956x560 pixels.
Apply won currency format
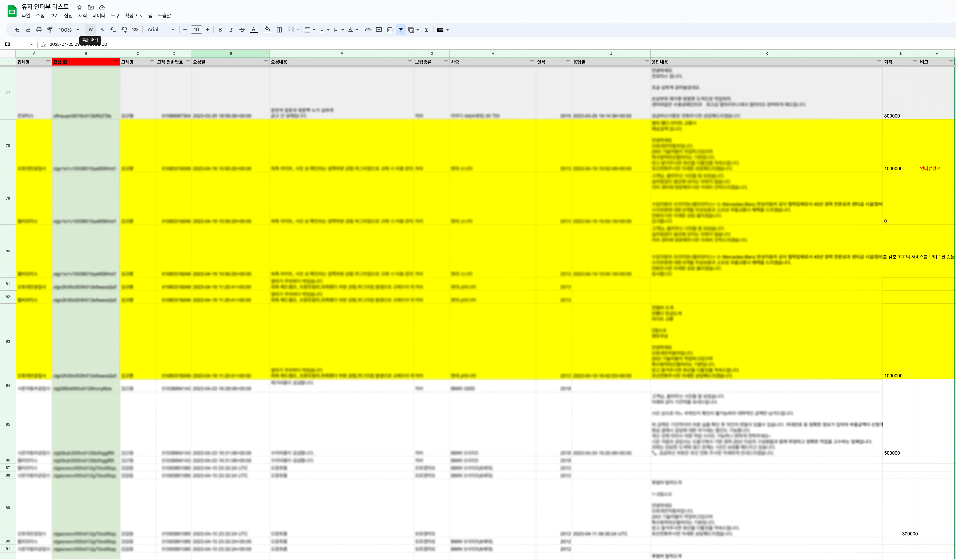click(x=90, y=30)
